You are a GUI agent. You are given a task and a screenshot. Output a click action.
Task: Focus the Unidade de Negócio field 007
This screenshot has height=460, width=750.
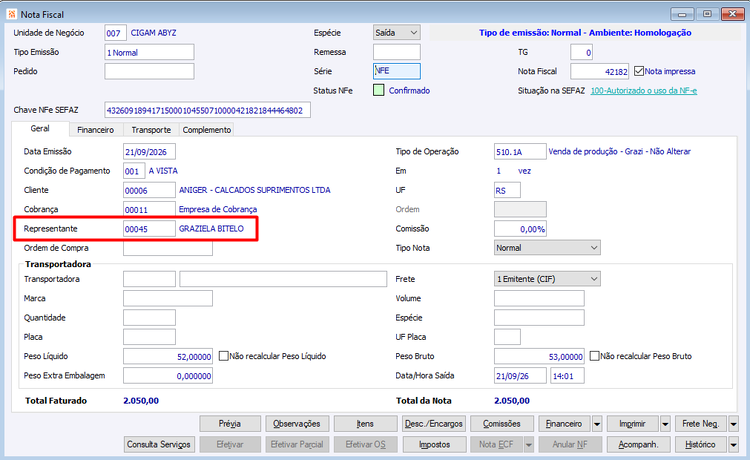click(115, 33)
